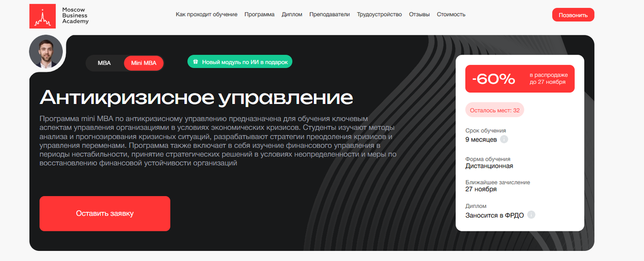This screenshot has width=644, height=261.
Task: Click the Ближайшее зачисление label
Action: click(x=497, y=182)
